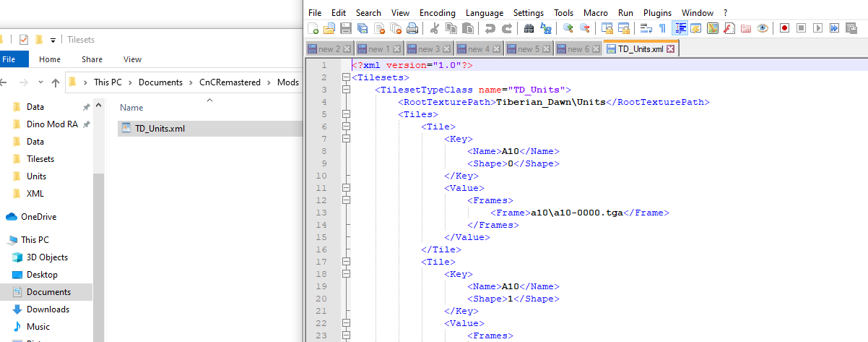Switch to the new 5 tab

528,49
